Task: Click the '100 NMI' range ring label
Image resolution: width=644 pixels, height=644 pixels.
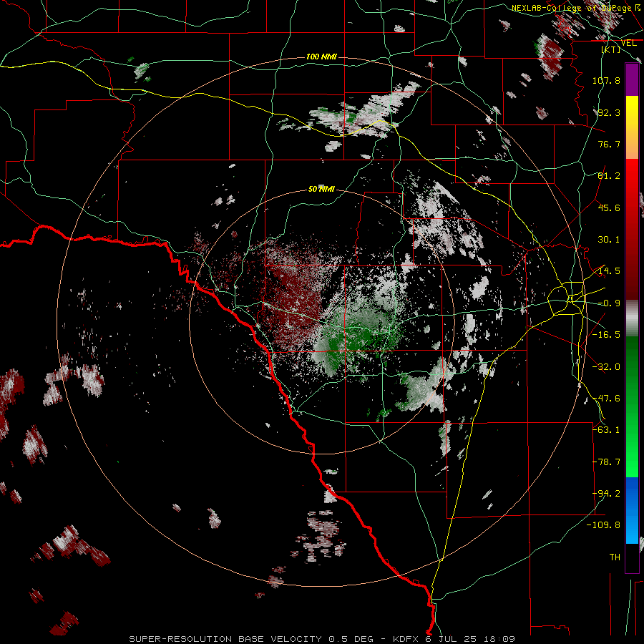Action: [321, 57]
